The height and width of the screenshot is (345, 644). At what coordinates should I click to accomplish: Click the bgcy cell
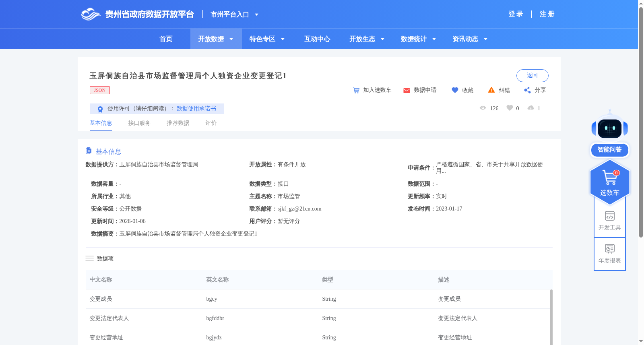pyautogui.click(x=212, y=299)
